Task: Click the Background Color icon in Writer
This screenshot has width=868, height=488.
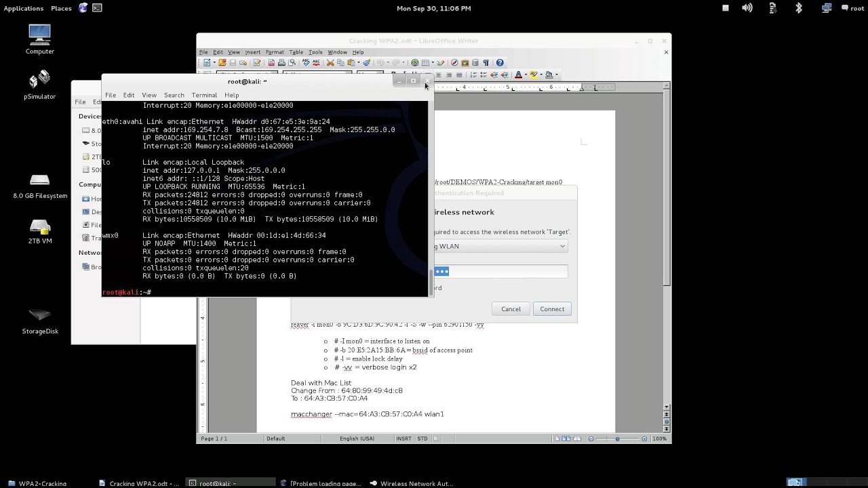Action: click(549, 75)
